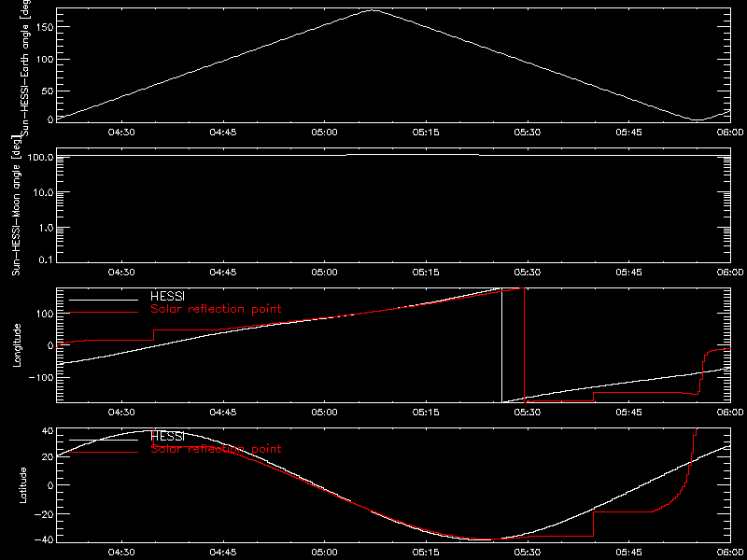
Task: Click 05:00 time label under Longitude plot
Action: [x=324, y=412]
